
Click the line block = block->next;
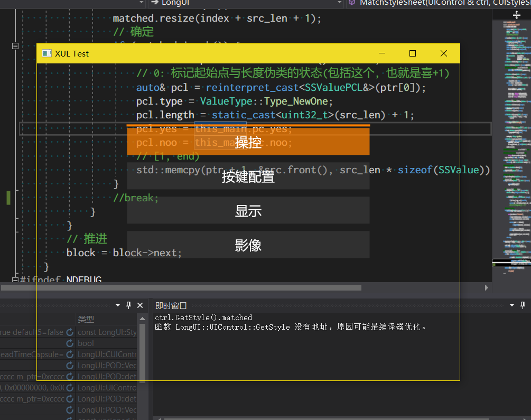pos(124,253)
